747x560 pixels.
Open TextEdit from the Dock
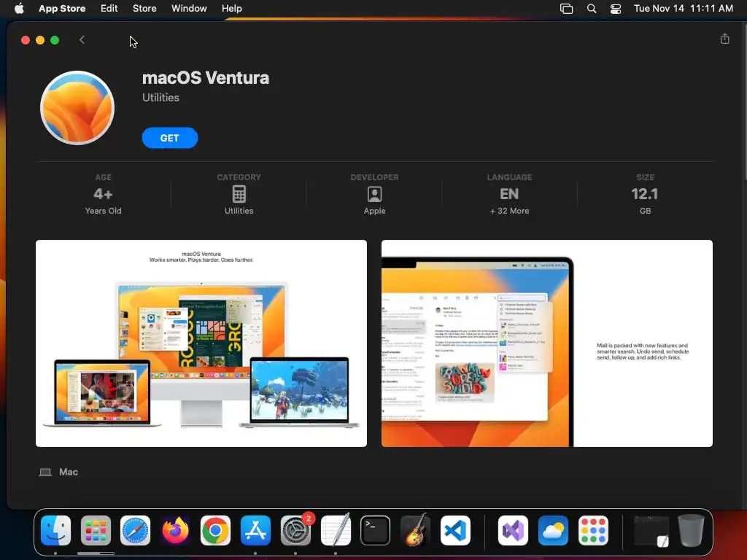(336, 530)
